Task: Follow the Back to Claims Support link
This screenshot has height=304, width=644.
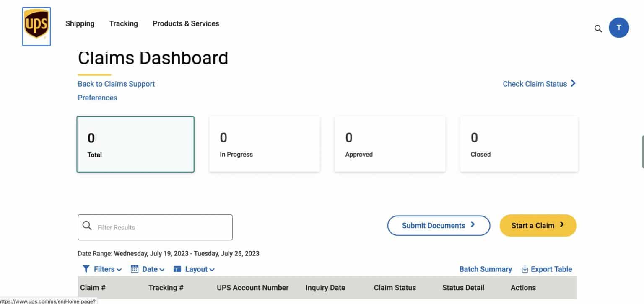Action: coord(116,84)
